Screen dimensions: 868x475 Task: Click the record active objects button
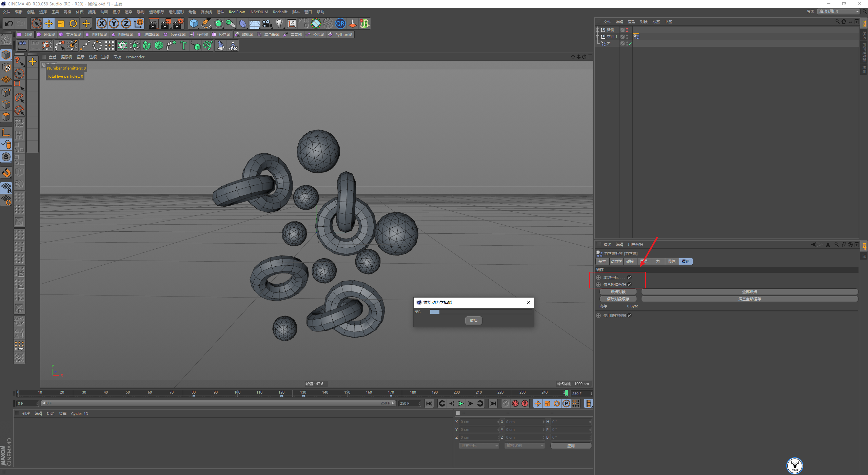[515, 403]
